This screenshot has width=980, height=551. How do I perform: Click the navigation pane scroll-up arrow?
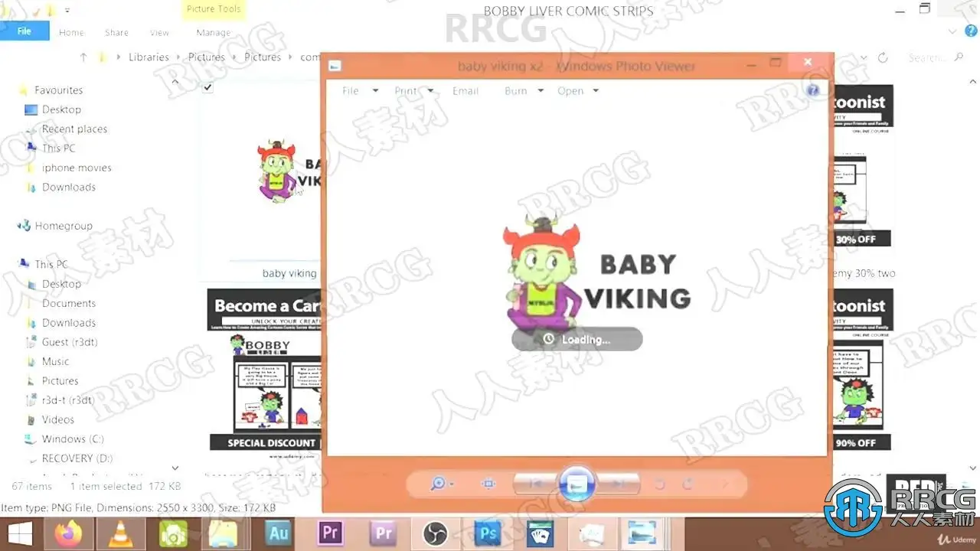tap(175, 82)
